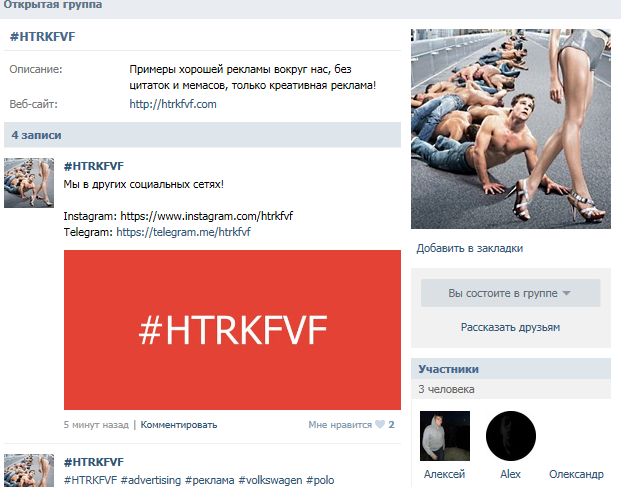The width and height of the screenshot is (621, 487).
Task: Open the red #HTRKFVF post image
Action: pyautogui.click(x=232, y=330)
